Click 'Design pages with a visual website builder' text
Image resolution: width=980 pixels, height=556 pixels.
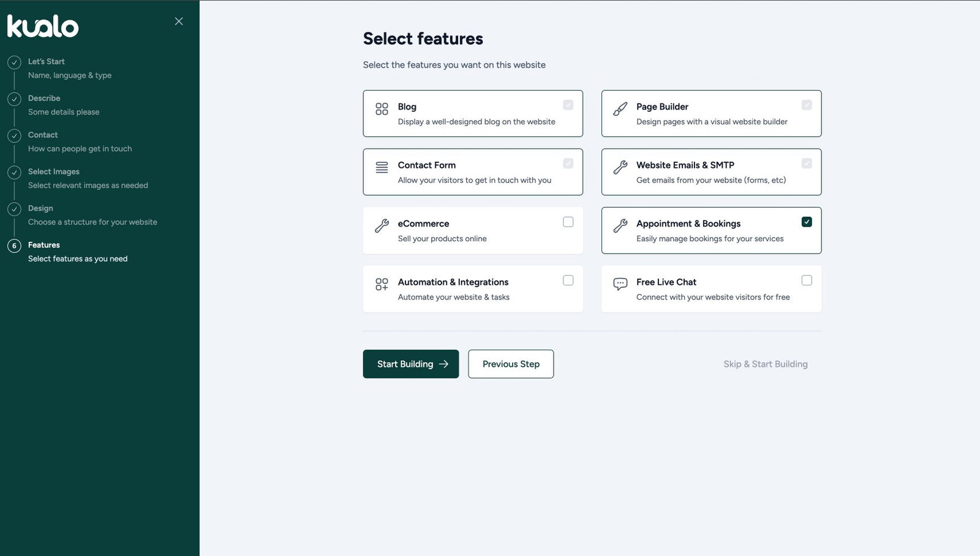712,122
